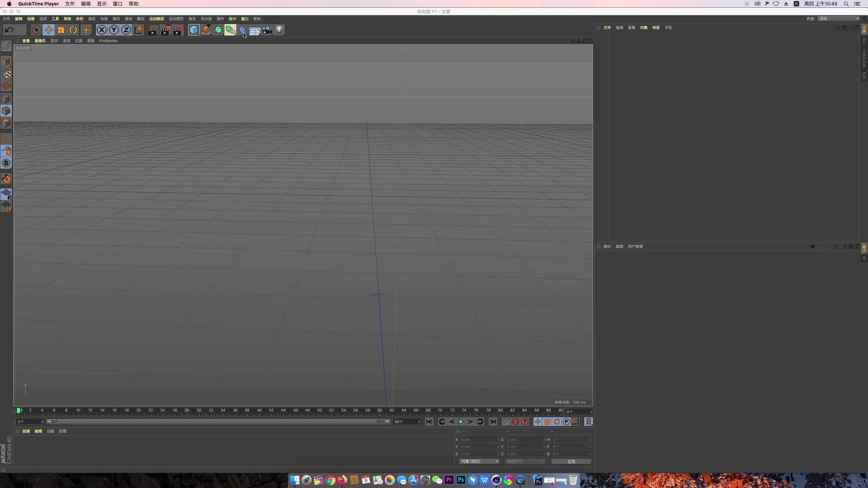Screen dimensions: 868x488
Task: Toggle X-axis lock button
Action: pyautogui.click(x=101, y=30)
